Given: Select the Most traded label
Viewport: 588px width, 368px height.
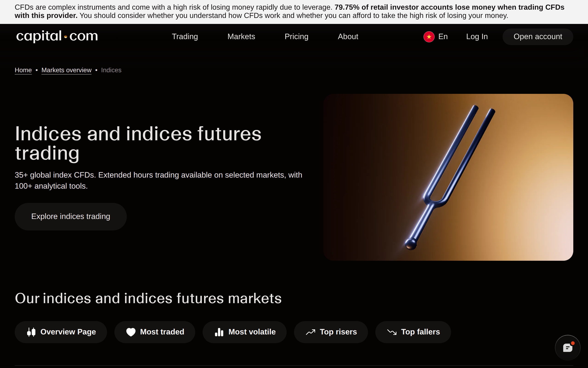Looking at the screenshot, I should 162,332.
